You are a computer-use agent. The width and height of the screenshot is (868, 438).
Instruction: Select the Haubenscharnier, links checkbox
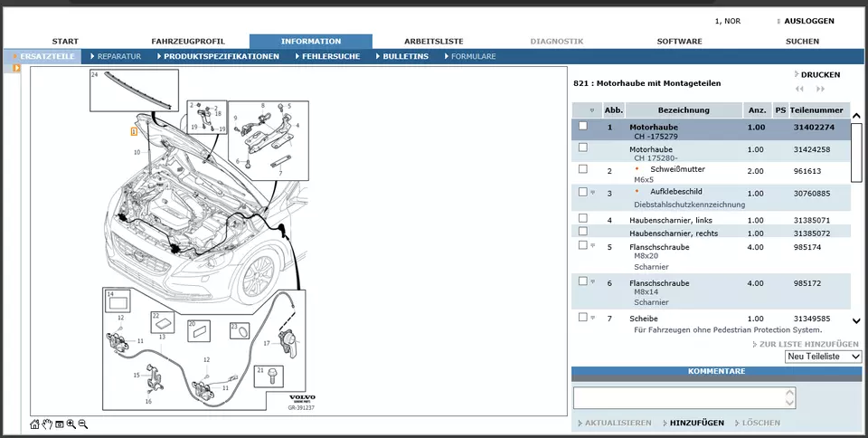click(583, 218)
